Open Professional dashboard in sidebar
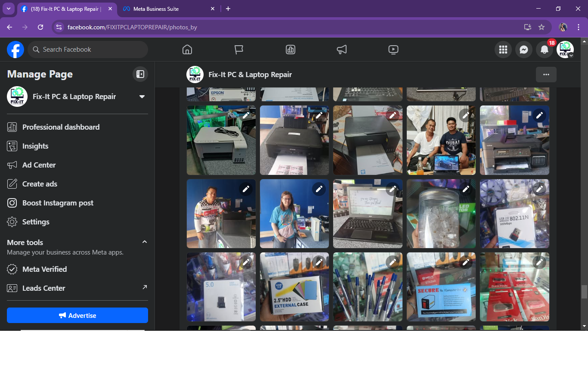This screenshot has height=373, width=588. coord(77,127)
